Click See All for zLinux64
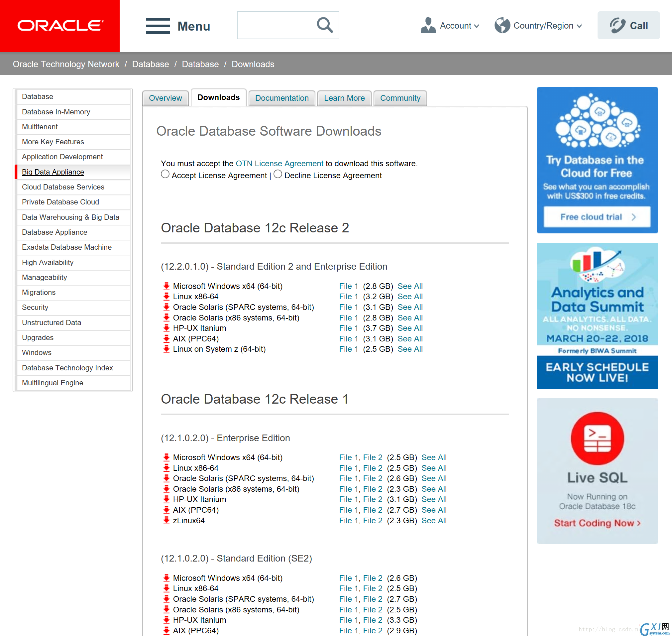 tap(434, 520)
